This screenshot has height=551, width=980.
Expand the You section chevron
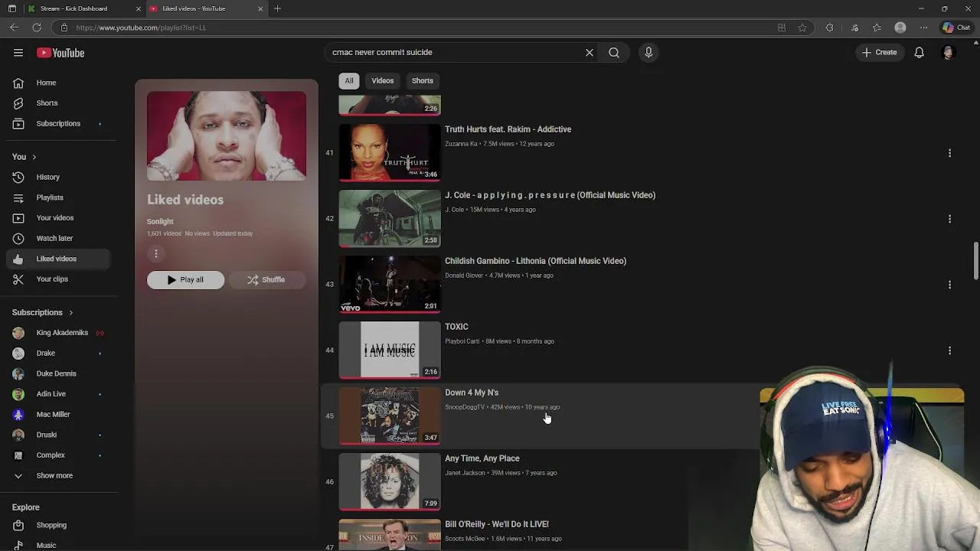[x=34, y=157]
